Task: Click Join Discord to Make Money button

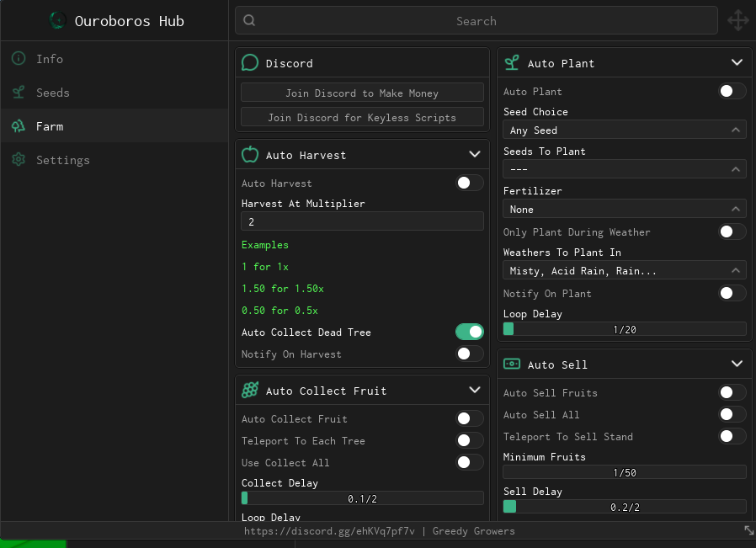Action: (x=362, y=93)
